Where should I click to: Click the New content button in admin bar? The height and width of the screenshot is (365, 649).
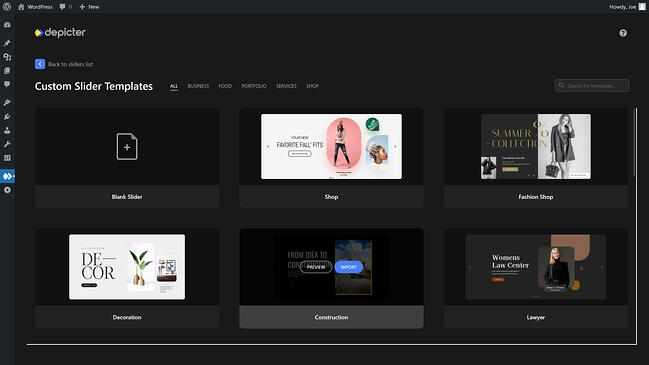point(89,7)
